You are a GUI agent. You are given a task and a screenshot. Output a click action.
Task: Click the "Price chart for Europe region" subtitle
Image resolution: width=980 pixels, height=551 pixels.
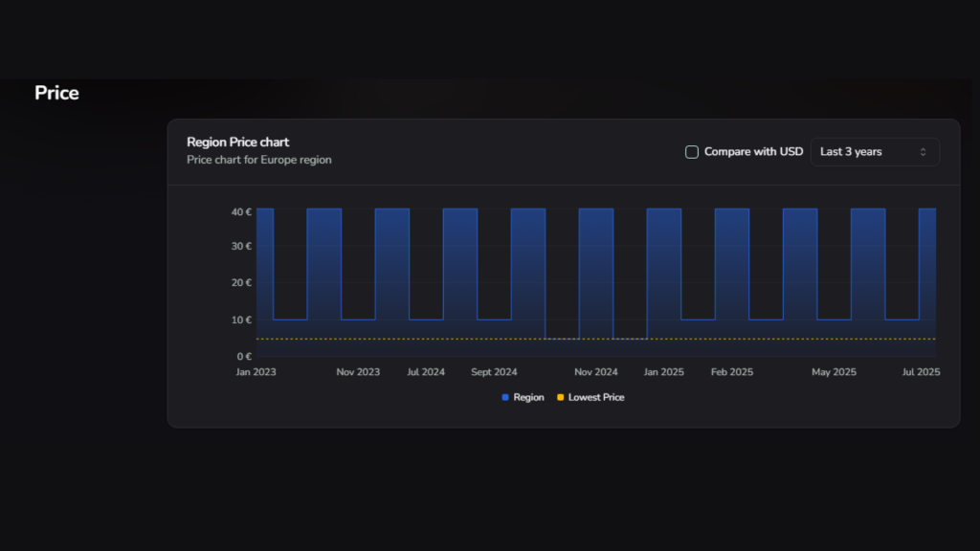click(258, 160)
